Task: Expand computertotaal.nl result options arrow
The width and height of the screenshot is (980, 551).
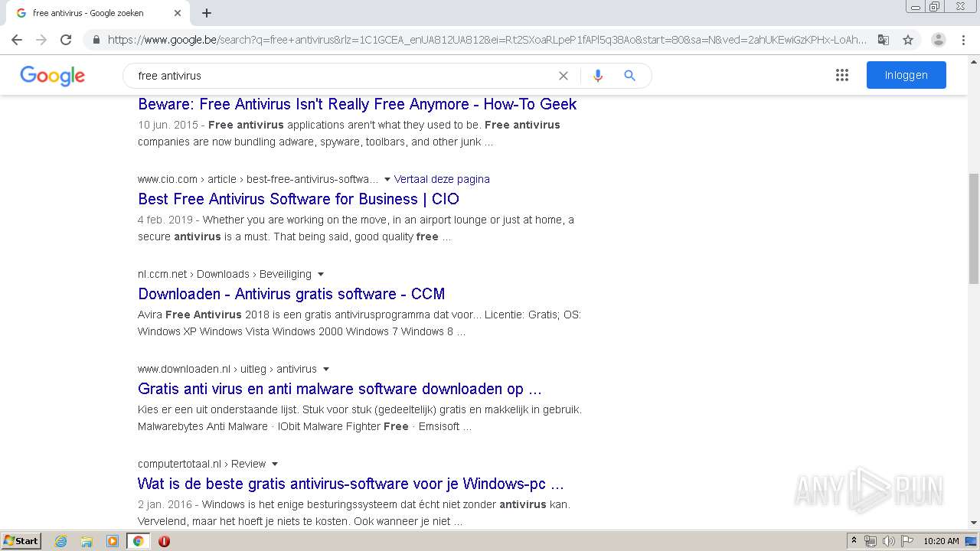Action: pyautogui.click(x=275, y=464)
